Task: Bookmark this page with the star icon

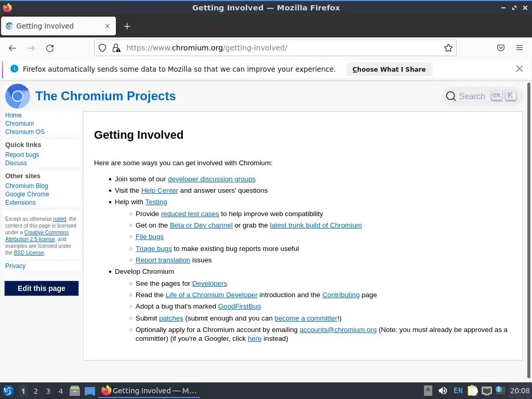Action: click(x=448, y=48)
